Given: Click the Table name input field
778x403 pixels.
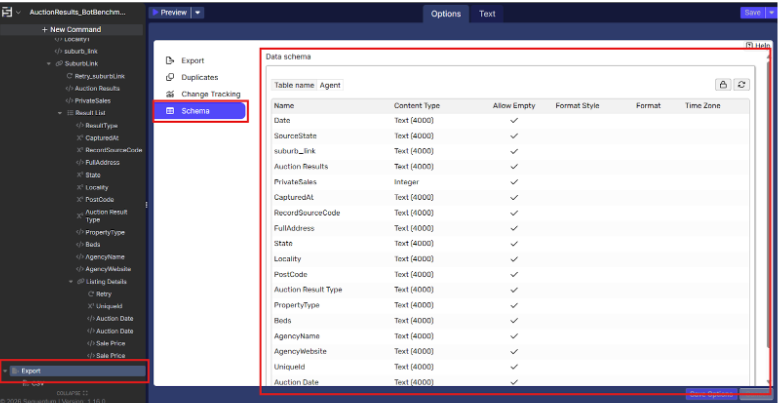Looking at the screenshot, I should [x=330, y=85].
